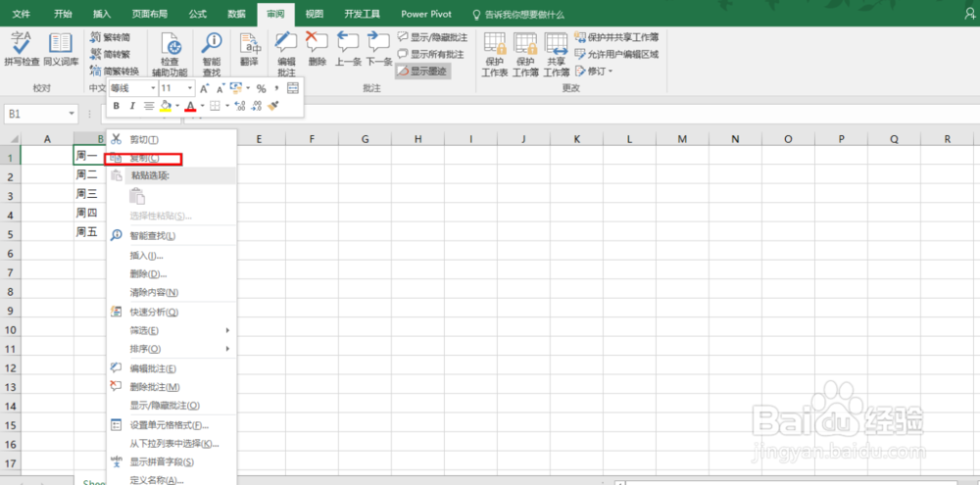Open the font name 等线 dropdown
The image size is (980, 485).
[153, 89]
